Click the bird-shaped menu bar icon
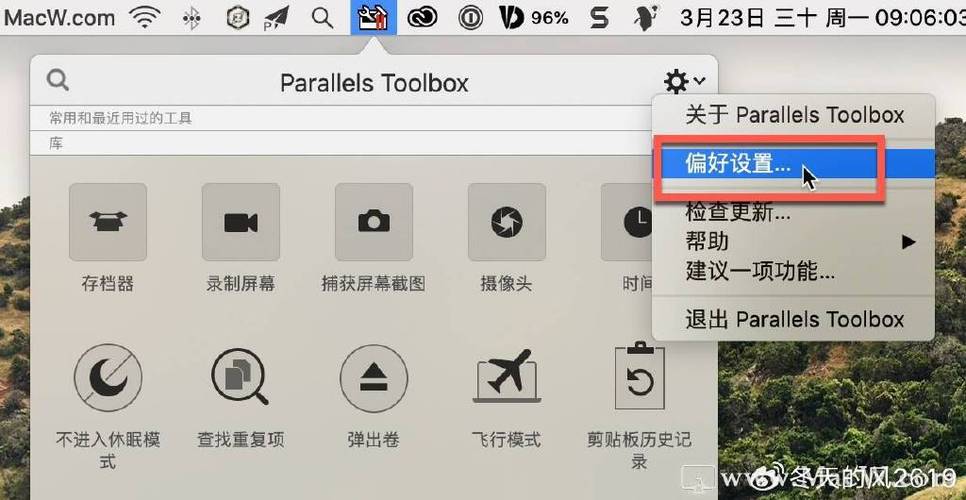The height and width of the screenshot is (500, 966). pyautogui.click(x=645, y=18)
